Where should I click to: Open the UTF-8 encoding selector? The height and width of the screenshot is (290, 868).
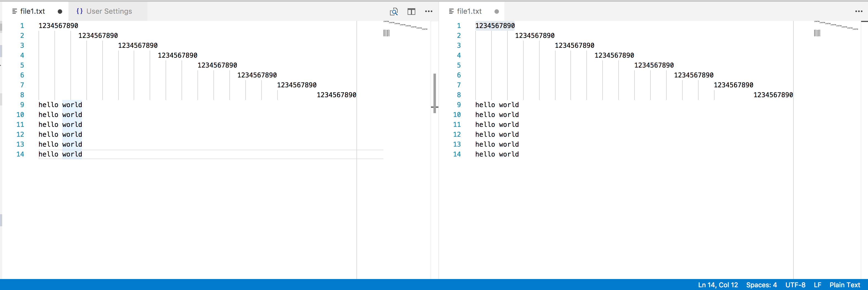pyautogui.click(x=796, y=285)
